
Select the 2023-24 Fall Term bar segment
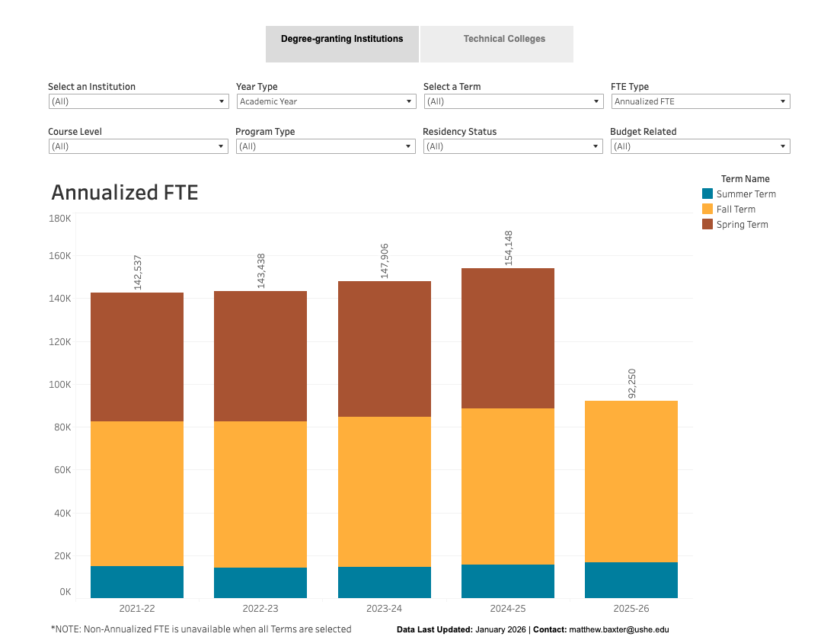385,491
